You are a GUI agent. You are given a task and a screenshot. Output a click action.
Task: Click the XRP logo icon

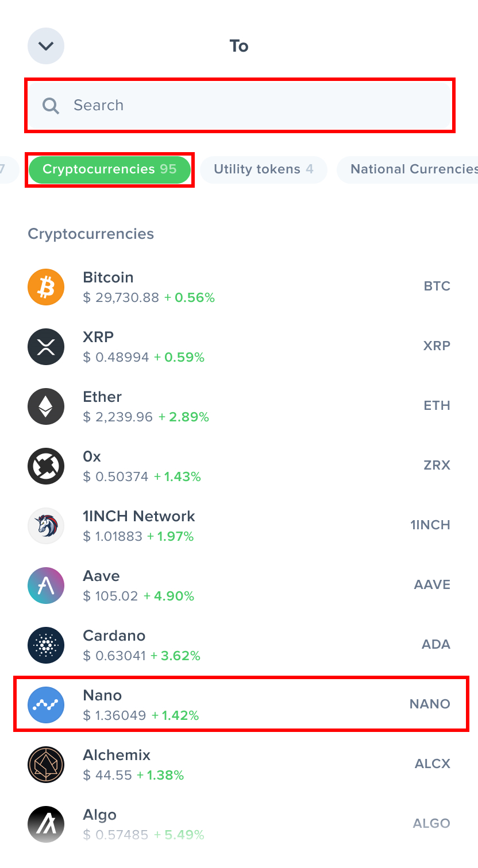46,347
